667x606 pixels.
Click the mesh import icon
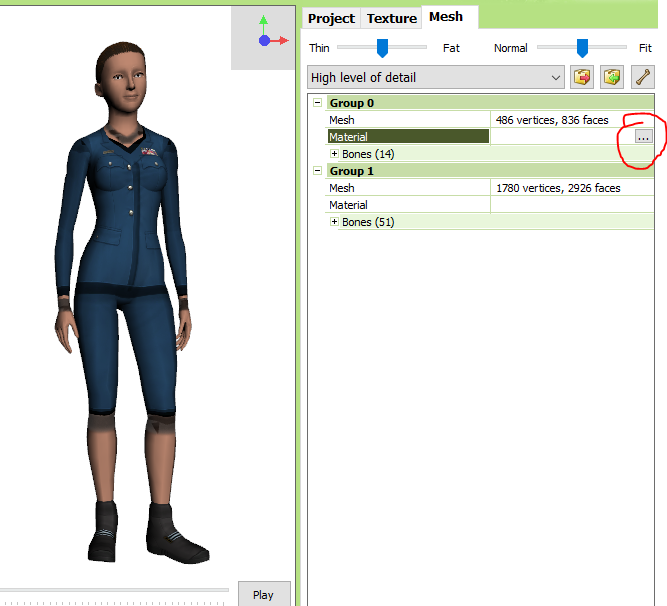[x=612, y=77]
